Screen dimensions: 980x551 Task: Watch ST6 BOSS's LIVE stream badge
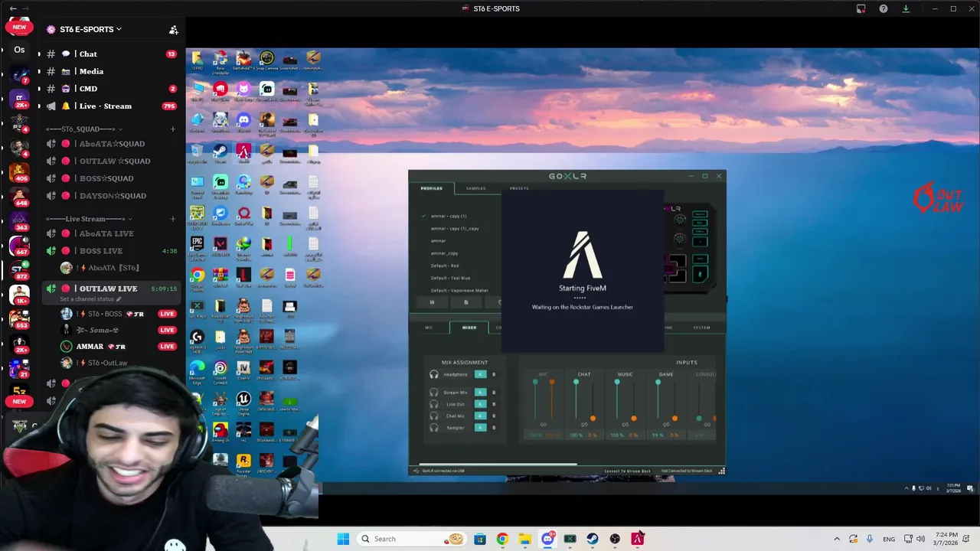click(x=167, y=314)
